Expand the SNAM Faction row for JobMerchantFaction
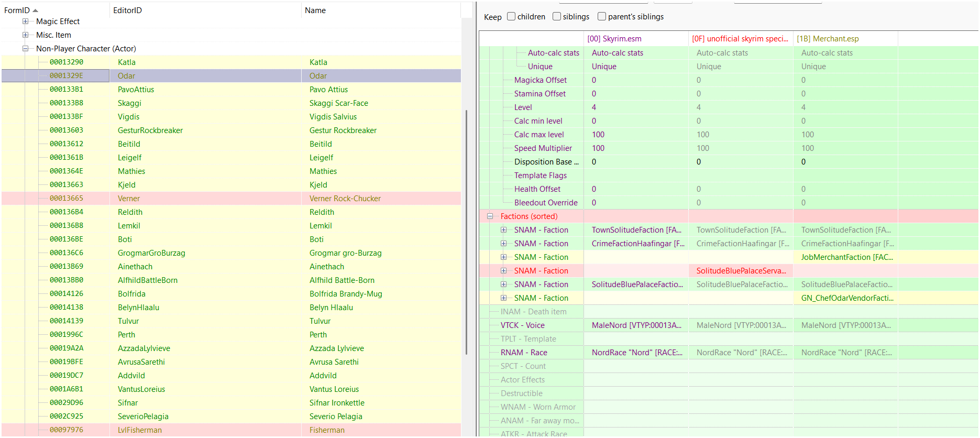This screenshot has width=980, height=438. (x=503, y=257)
